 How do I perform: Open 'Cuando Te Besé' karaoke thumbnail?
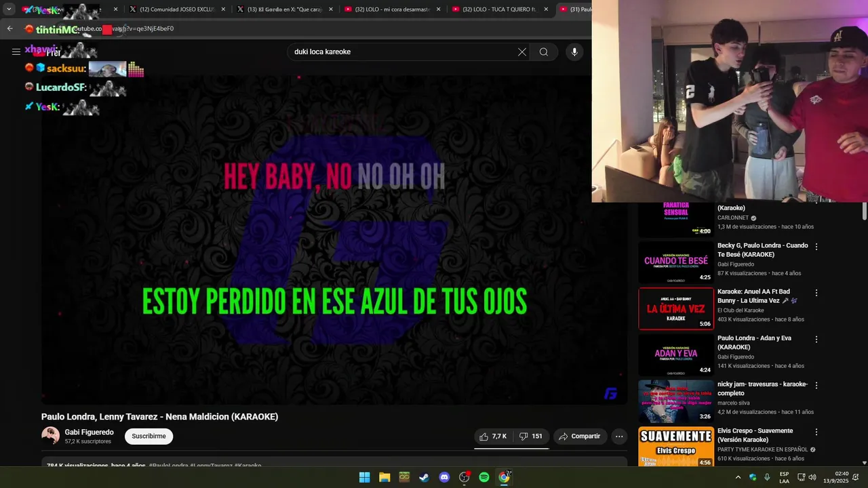coord(676,262)
